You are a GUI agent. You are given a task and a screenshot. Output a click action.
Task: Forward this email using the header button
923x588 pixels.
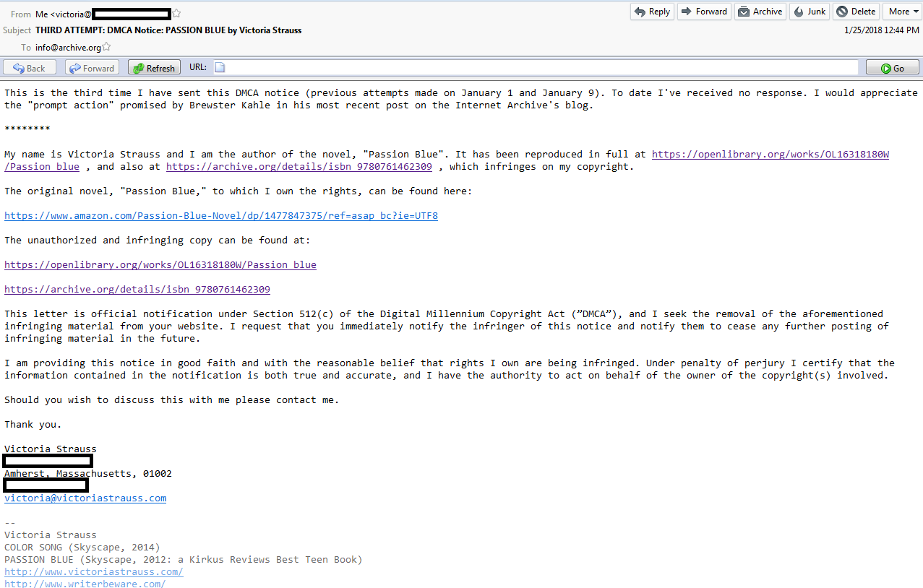[x=704, y=12]
